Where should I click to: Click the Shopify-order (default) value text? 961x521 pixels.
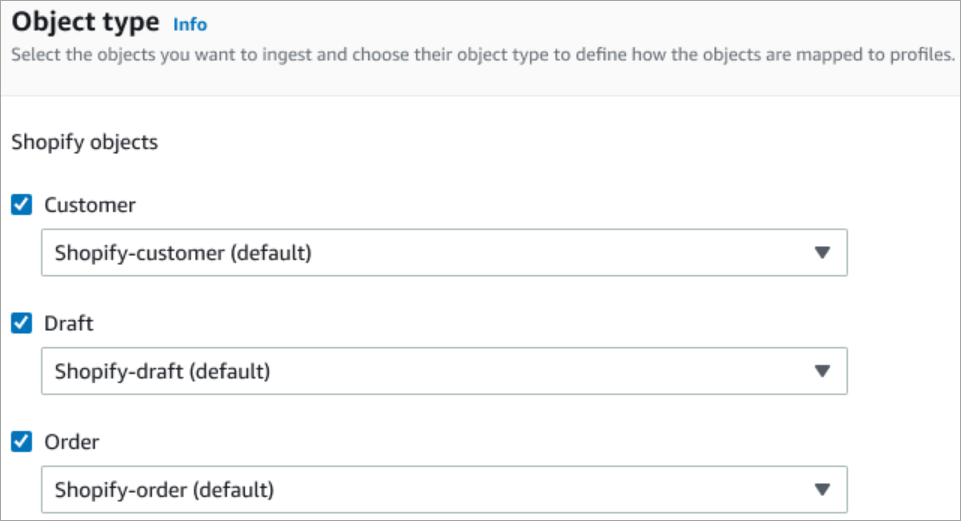click(x=164, y=489)
